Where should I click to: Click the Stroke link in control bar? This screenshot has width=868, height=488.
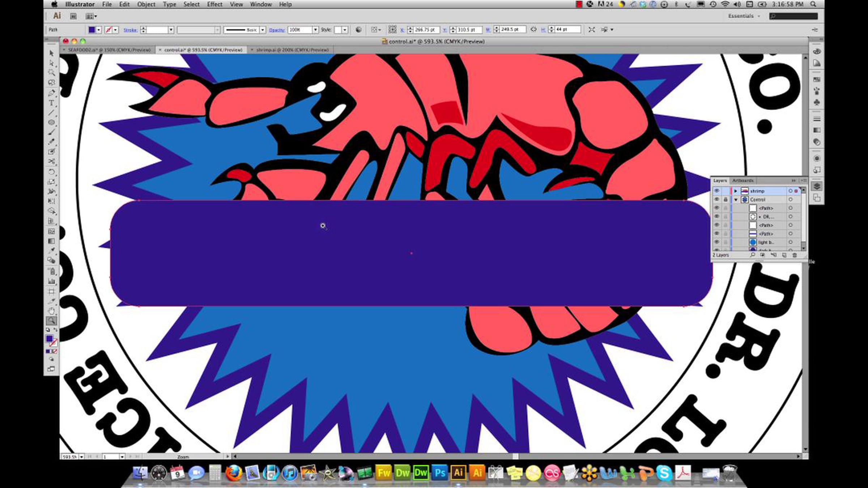130,30
